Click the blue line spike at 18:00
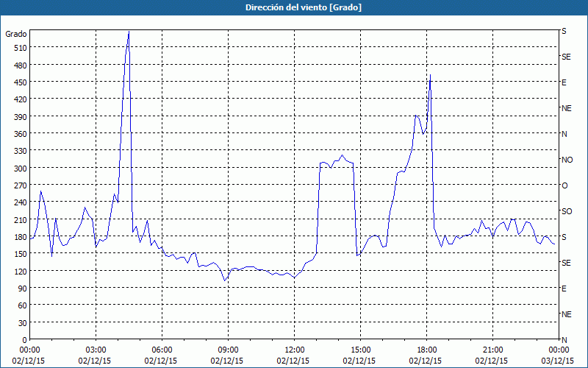 pos(430,76)
